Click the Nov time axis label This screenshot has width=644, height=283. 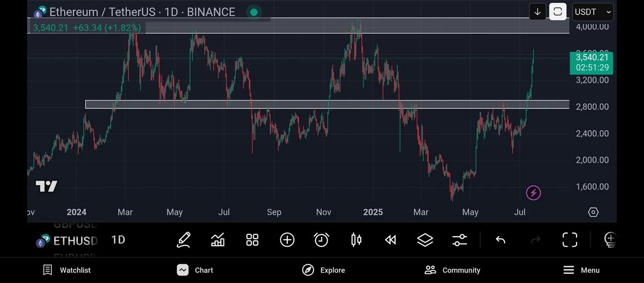click(324, 212)
